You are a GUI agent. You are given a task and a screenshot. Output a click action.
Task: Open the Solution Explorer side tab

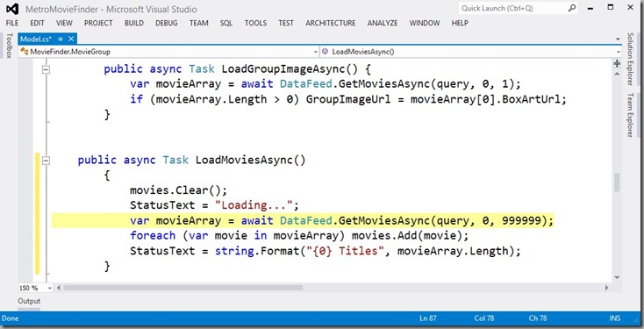(630, 59)
